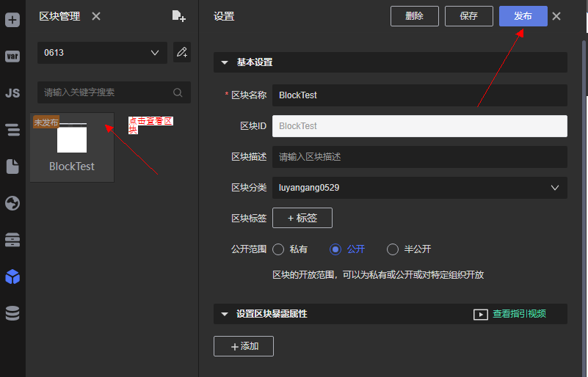This screenshot has width=588, height=377.
Task: Click the 保存 button
Action: pos(469,16)
